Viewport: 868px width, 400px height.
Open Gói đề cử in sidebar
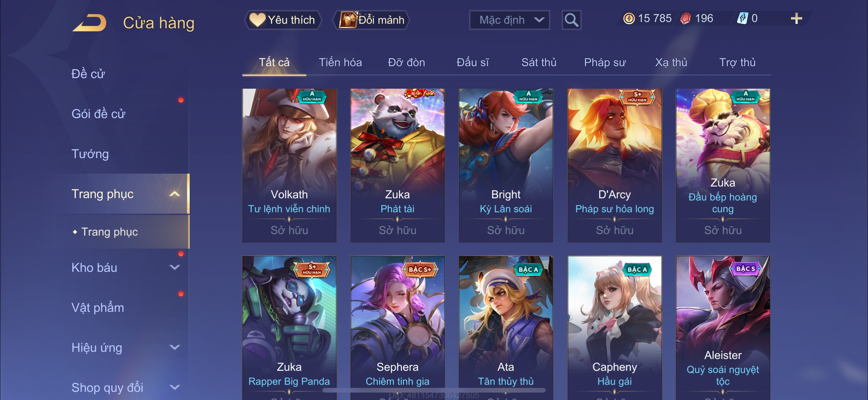[98, 114]
